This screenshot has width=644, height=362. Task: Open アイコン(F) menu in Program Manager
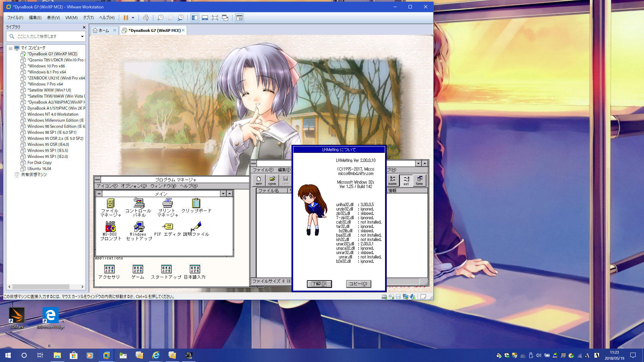(107, 186)
